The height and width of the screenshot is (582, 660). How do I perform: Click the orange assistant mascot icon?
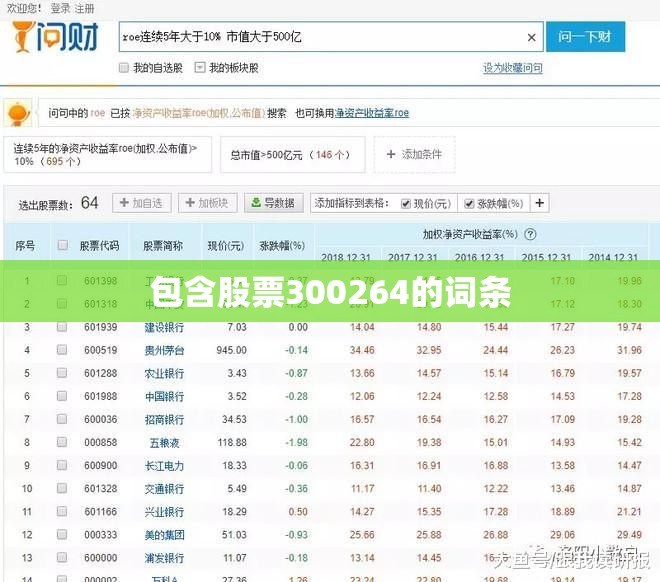[x=18, y=113]
